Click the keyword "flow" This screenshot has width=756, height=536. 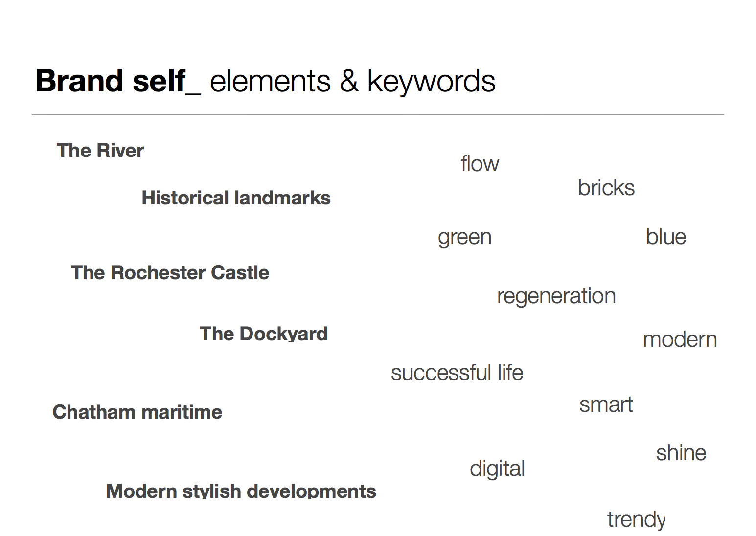[x=480, y=164]
